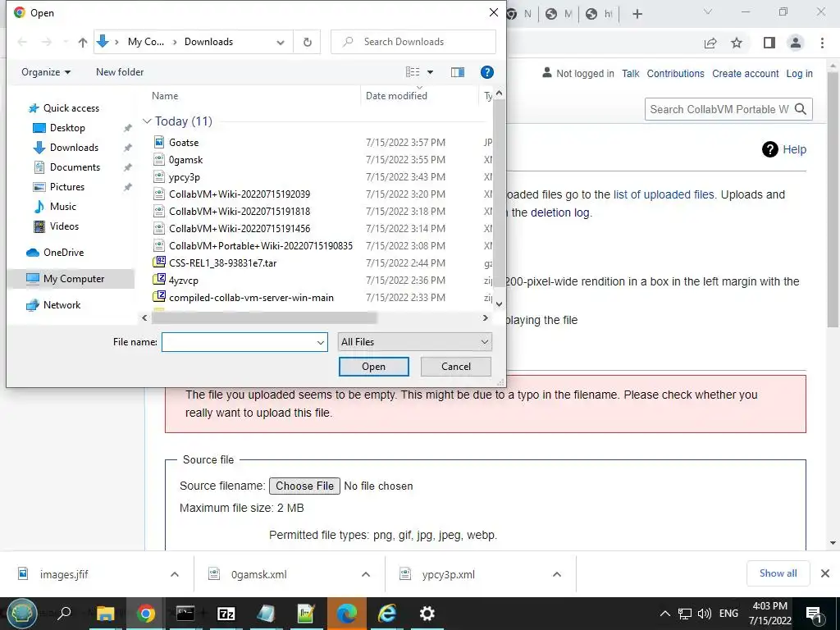Screen dimensions: 840x630
Task: Open the Help link on wiki page
Action: [x=794, y=149]
